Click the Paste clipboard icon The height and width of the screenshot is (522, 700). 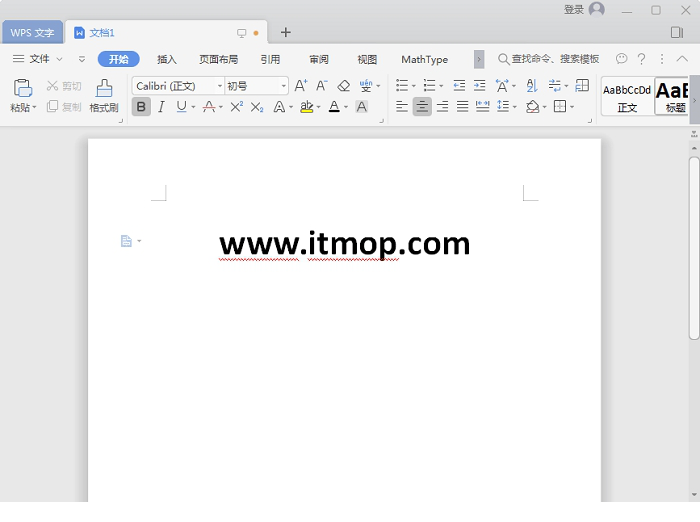tap(23, 88)
